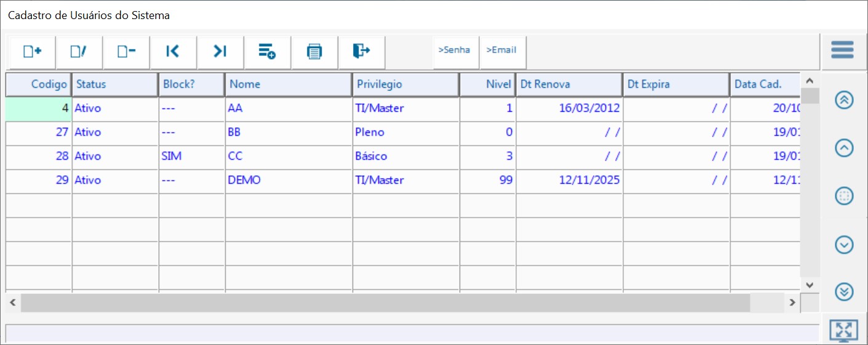The image size is (868, 345).
Task: Toggle fullscreen with the expand screen icon
Action: pos(843,331)
